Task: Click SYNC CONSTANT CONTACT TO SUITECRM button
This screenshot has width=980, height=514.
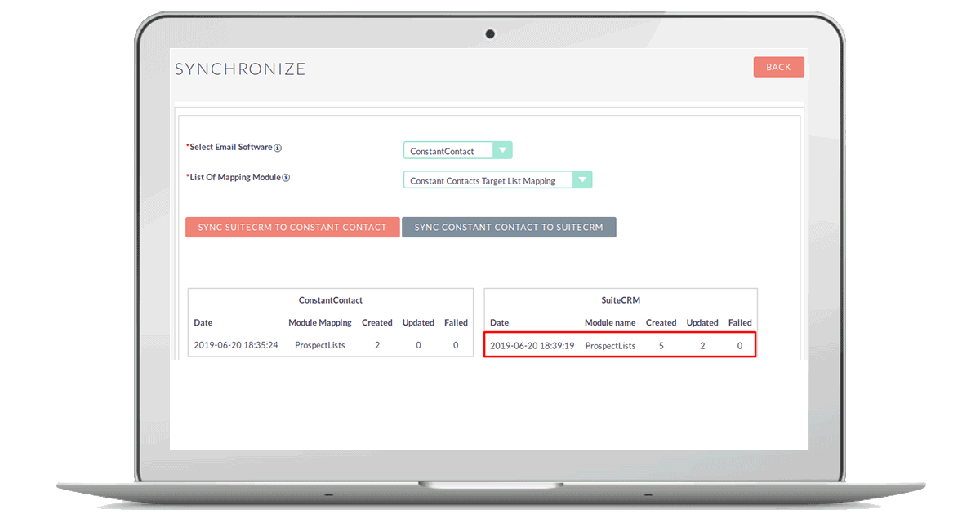Action: pos(509,227)
